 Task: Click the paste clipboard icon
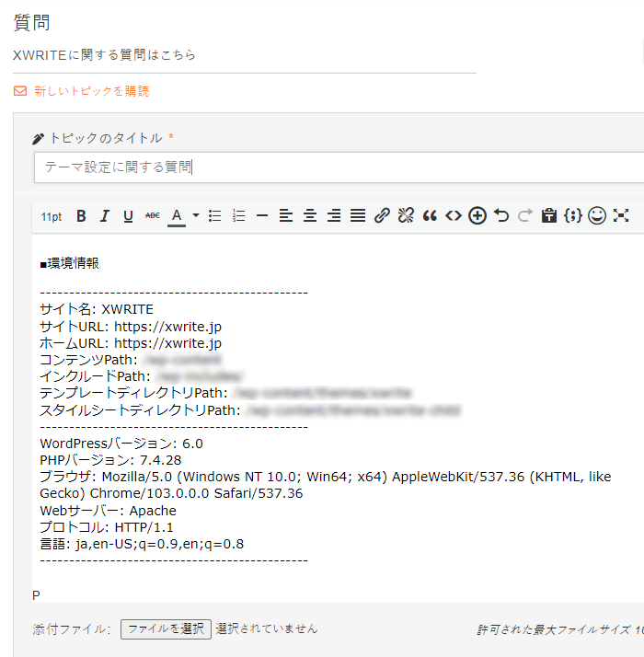[549, 216]
